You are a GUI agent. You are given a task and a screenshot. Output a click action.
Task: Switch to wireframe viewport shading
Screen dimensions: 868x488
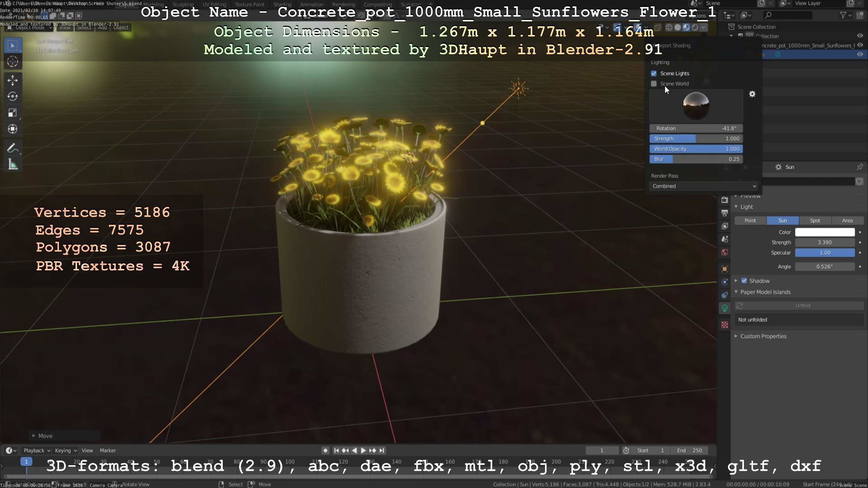(x=669, y=27)
